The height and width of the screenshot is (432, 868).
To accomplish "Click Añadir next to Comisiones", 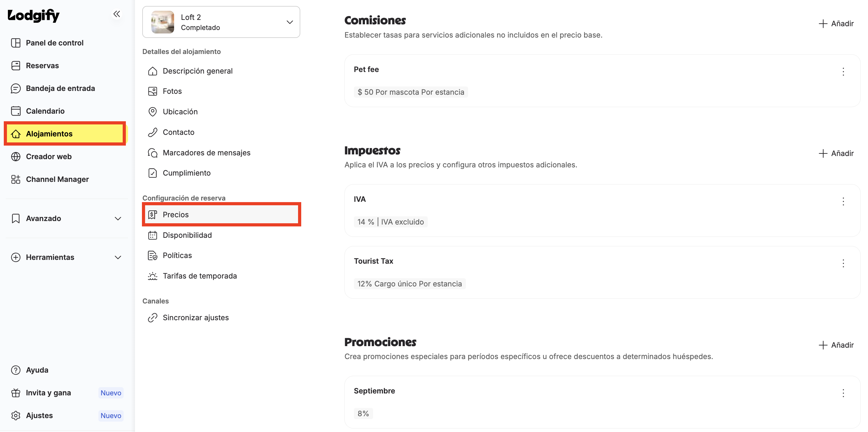I will click(836, 24).
